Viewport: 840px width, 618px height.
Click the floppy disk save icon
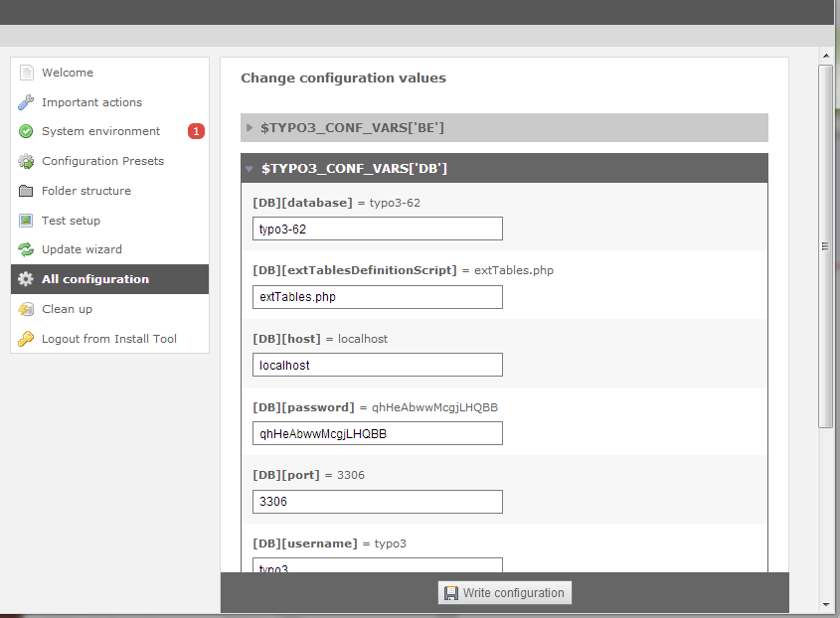[451, 593]
